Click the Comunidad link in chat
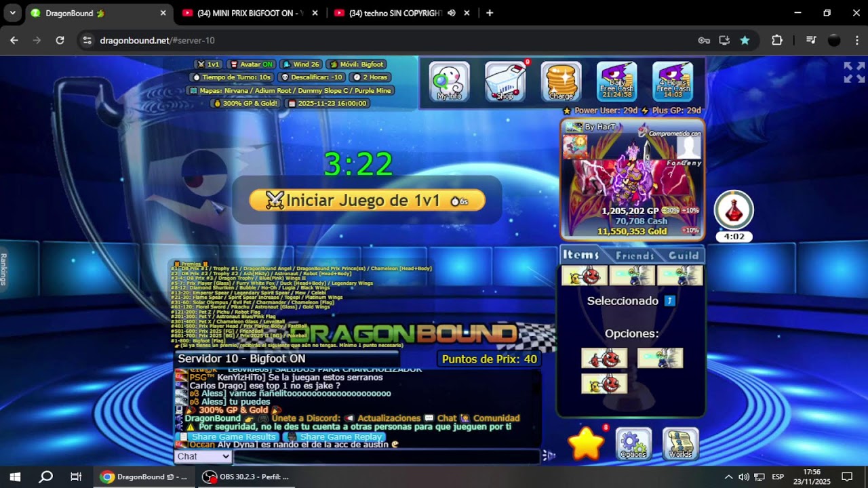 [x=496, y=418]
